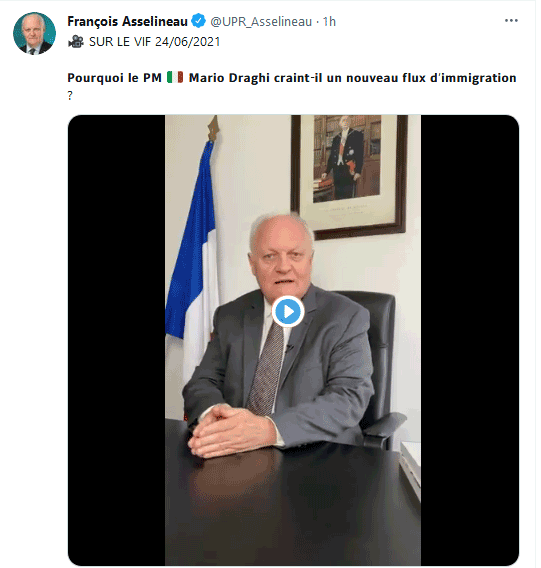Click the 1h tweet timestamp
541x568 pixels.
tap(329, 22)
